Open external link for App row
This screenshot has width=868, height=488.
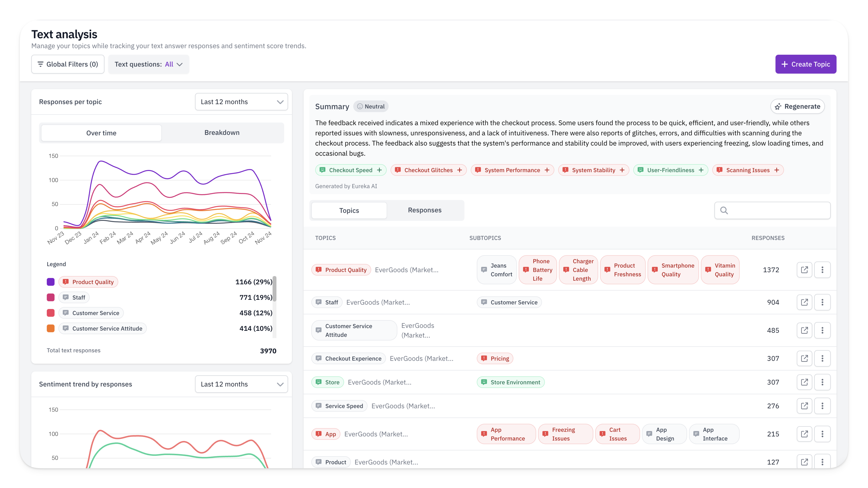[x=804, y=434]
